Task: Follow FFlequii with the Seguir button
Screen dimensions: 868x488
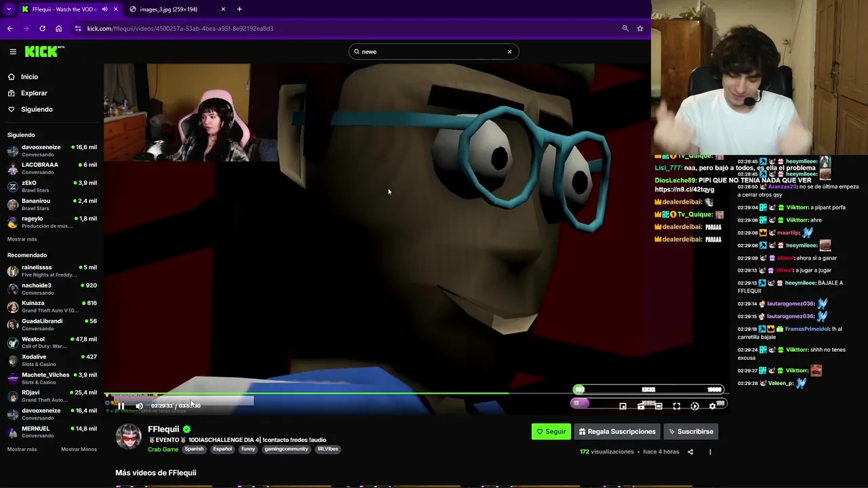Action: (x=551, y=432)
